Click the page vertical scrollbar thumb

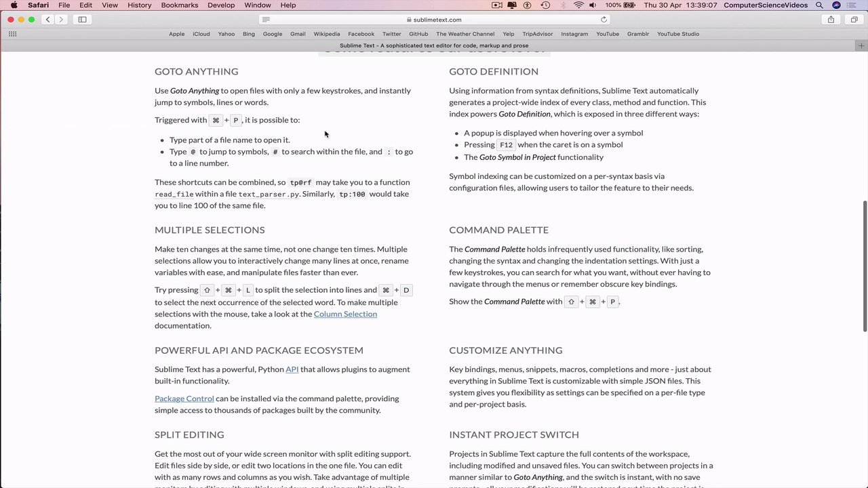coord(865,266)
